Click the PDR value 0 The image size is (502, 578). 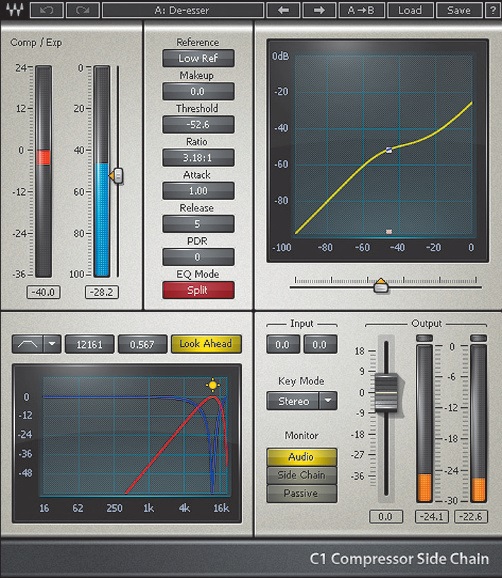pos(198,257)
